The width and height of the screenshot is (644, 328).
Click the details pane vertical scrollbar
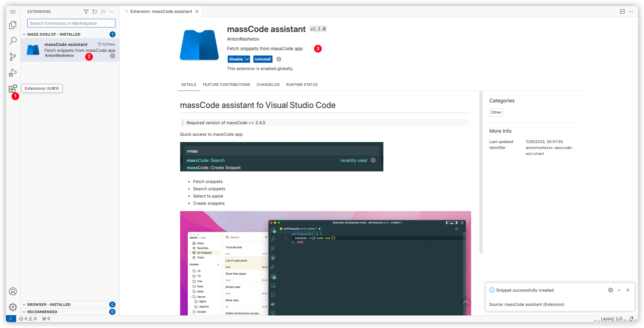[x=481, y=172]
